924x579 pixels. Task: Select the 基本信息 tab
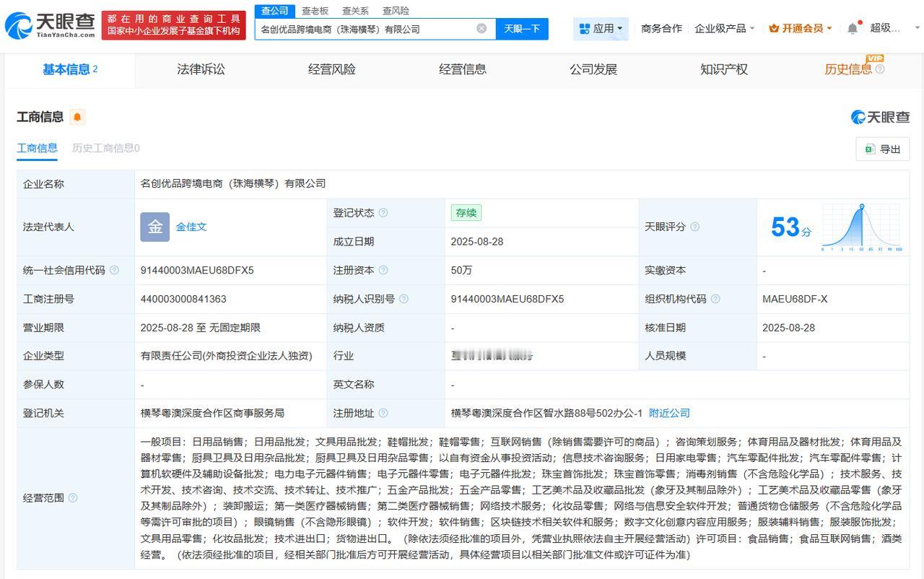click(x=70, y=69)
